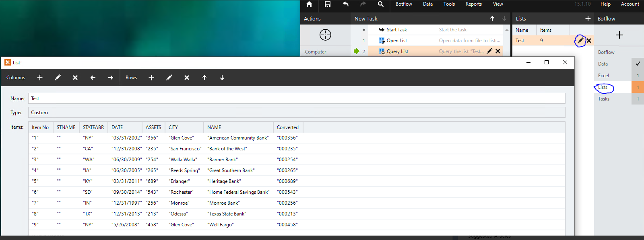Add a new botflow with large plus
Screen dimensions: 644x240
(619, 35)
